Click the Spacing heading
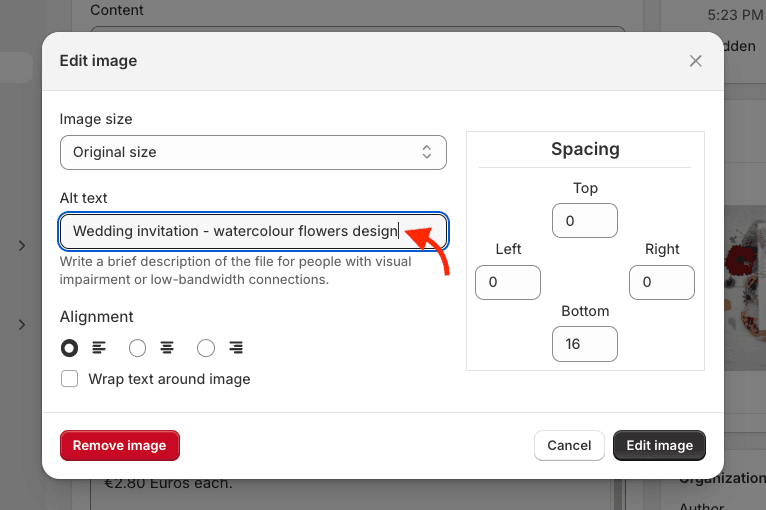Image resolution: width=766 pixels, height=510 pixels. click(585, 149)
